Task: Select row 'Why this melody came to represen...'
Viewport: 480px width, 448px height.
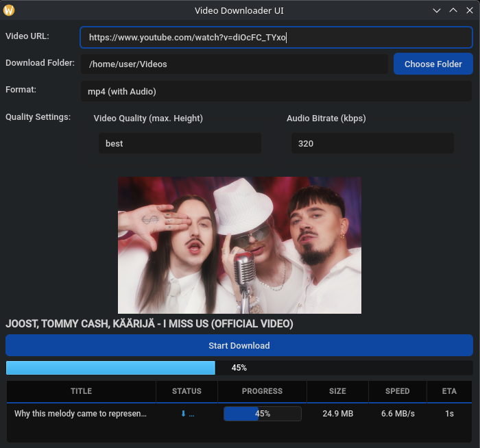Action: coord(239,414)
